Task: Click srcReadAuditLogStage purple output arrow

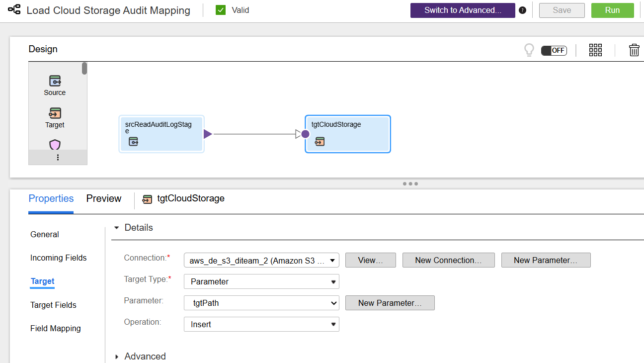Action: point(208,134)
